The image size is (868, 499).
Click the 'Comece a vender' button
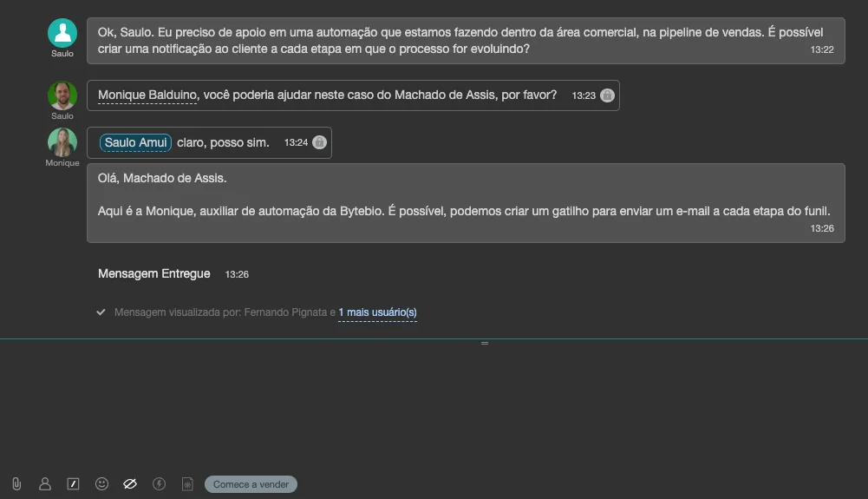pos(251,484)
